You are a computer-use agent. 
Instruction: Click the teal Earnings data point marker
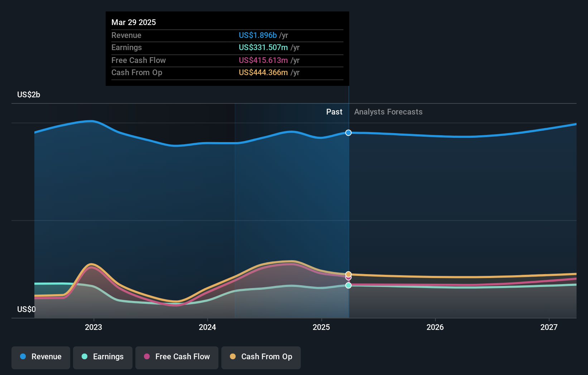coord(348,285)
